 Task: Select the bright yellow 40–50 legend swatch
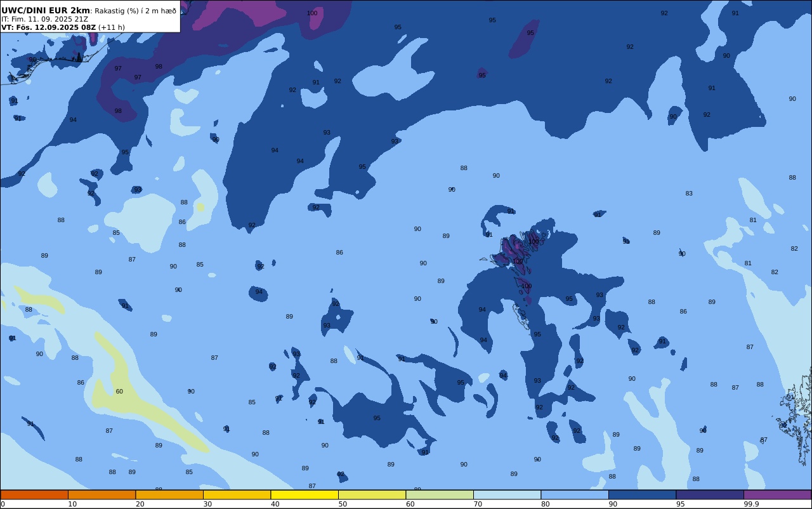304,494
